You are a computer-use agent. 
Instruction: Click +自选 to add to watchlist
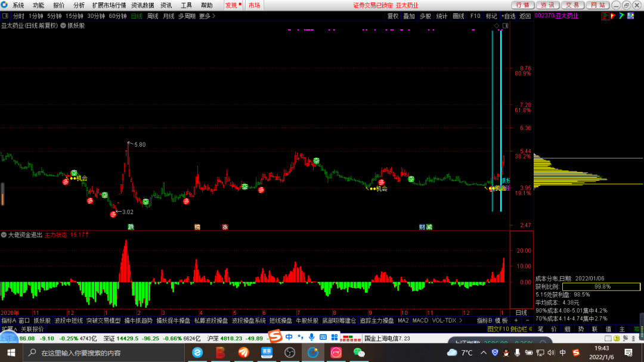click(x=508, y=16)
